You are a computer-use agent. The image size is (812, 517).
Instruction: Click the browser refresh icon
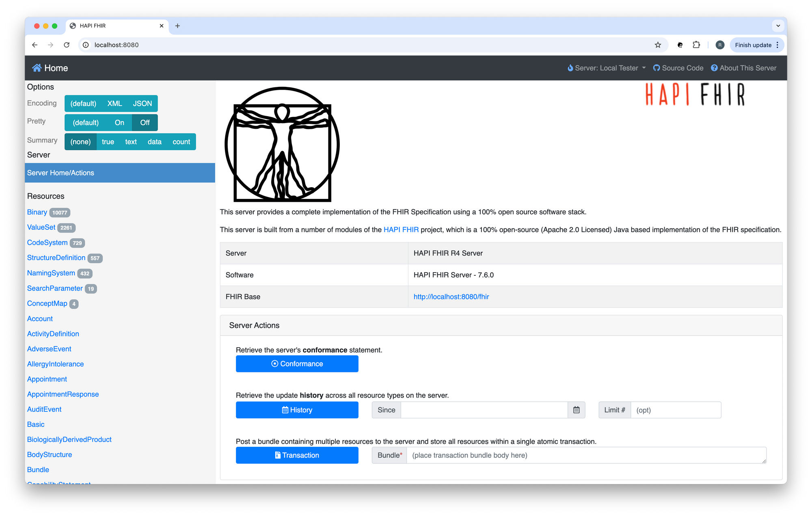pos(67,45)
